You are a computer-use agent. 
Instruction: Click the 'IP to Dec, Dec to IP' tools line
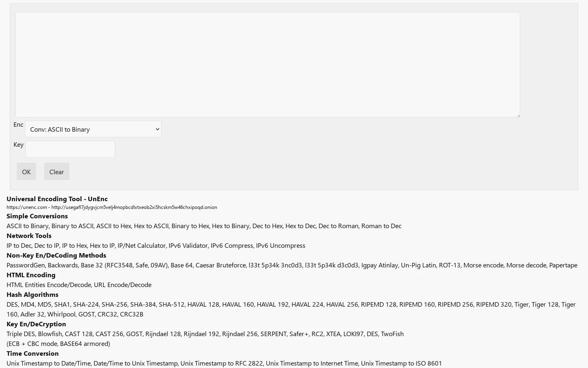click(156, 246)
